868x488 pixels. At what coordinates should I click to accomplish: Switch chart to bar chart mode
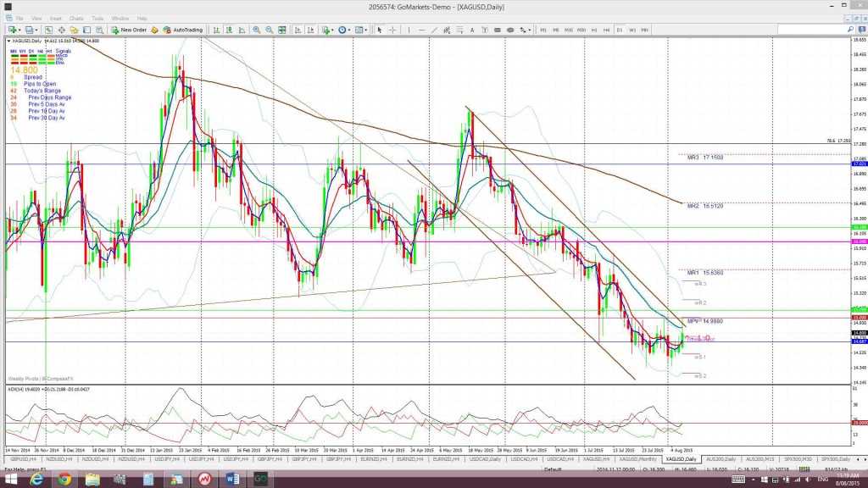click(216, 30)
